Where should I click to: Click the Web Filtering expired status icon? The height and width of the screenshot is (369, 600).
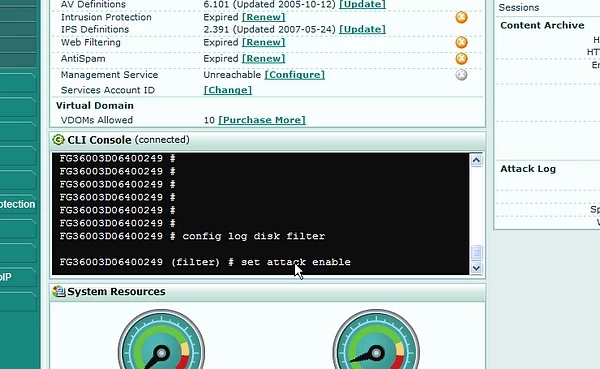tap(461, 42)
